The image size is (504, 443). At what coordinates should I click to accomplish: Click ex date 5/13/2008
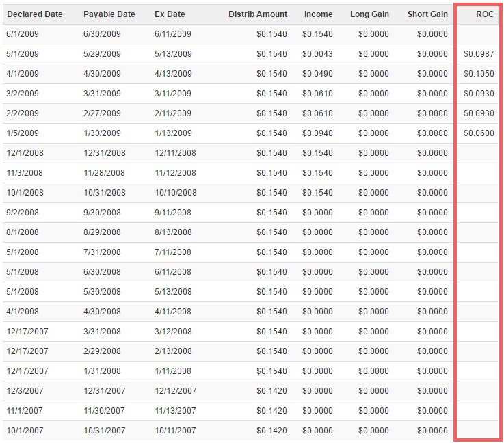173,292
